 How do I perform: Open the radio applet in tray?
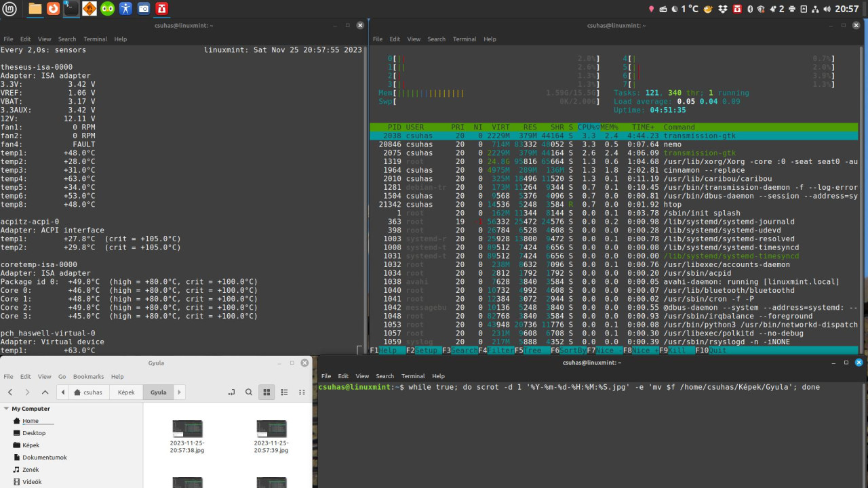click(663, 9)
